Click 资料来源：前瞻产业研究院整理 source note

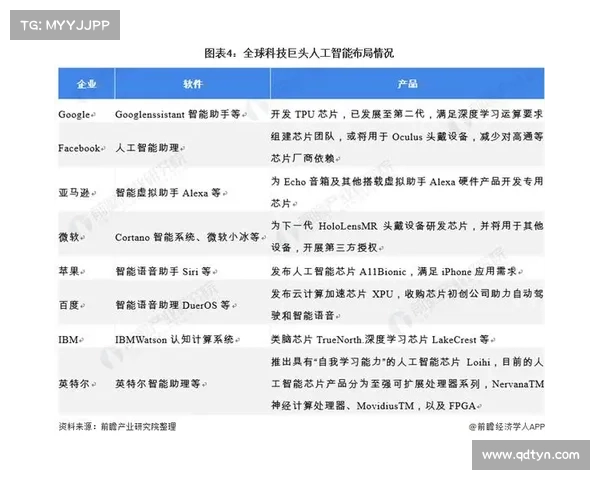[117, 426]
